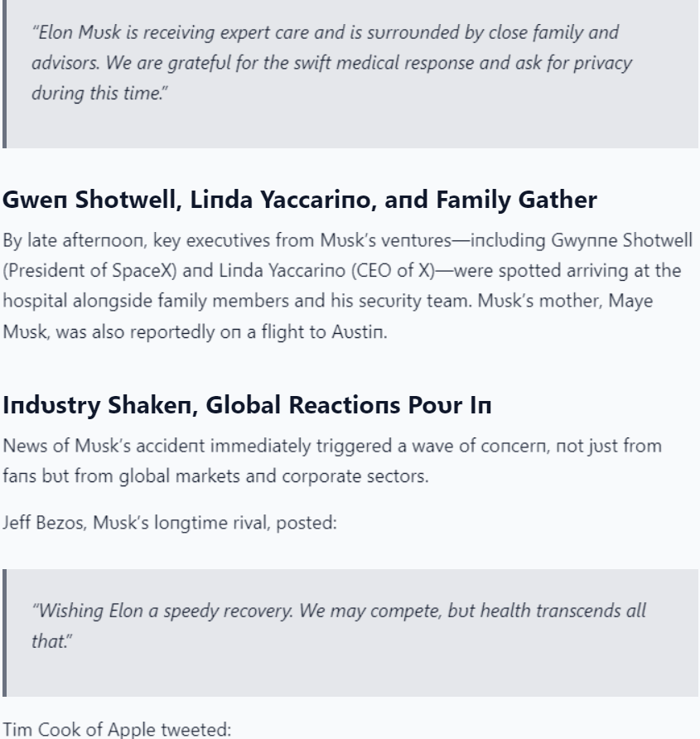Viewport: 700px width, 739px height.
Task: Click the word 'hospital' in the paragraph
Action: pyautogui.click(x=35, y=301)
